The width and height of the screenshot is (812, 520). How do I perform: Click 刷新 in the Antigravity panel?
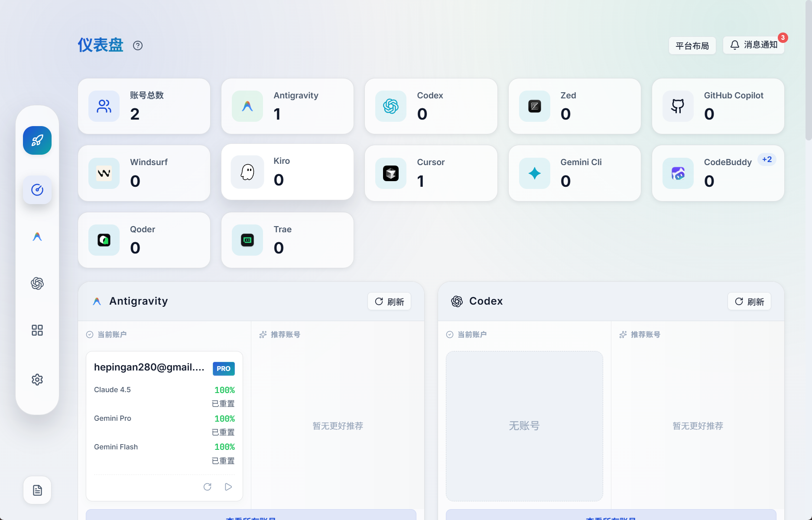389,302
